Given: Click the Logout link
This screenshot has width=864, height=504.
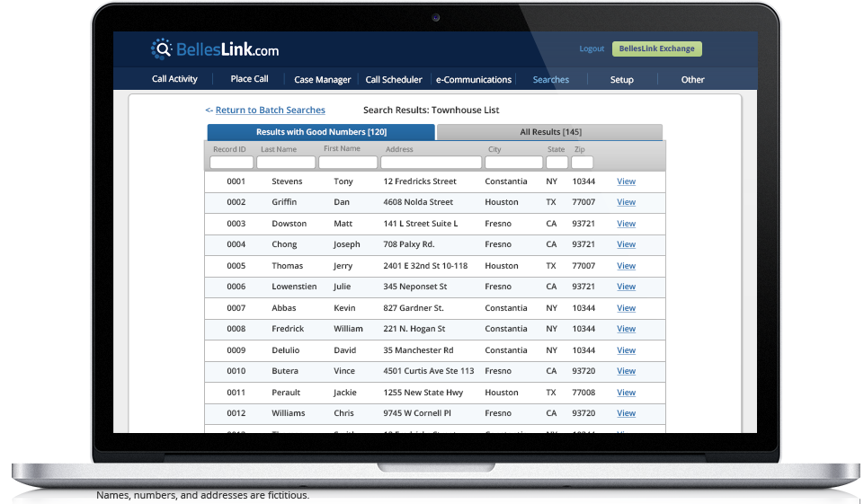Looking at the screenshot, I should (x=592, y=49).
